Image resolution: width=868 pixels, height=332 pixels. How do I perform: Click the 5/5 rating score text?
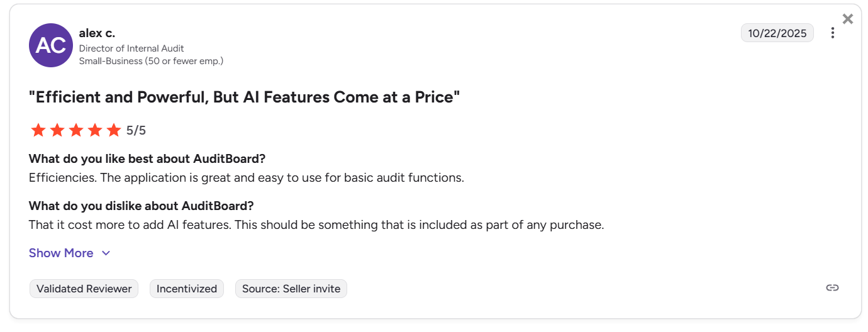[x=136, y=131]
